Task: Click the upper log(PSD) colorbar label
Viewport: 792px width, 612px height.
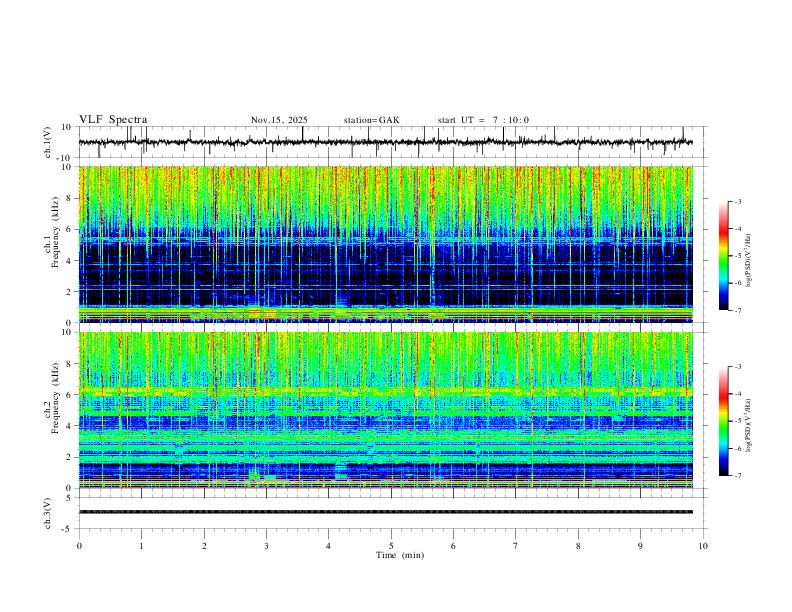Action: 749,261
